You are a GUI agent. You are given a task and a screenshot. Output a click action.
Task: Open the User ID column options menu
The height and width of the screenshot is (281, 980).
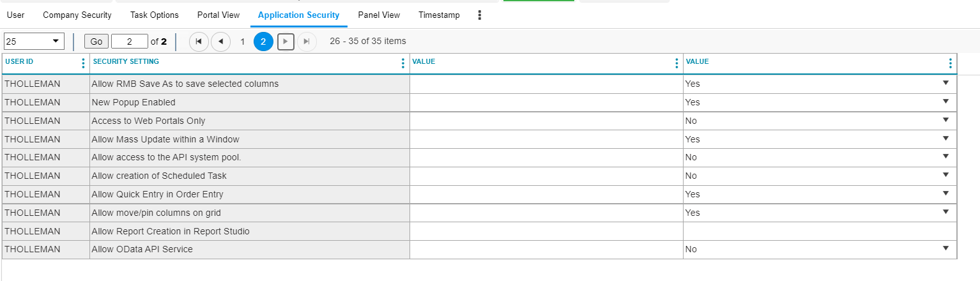click(x=83, y=63)
